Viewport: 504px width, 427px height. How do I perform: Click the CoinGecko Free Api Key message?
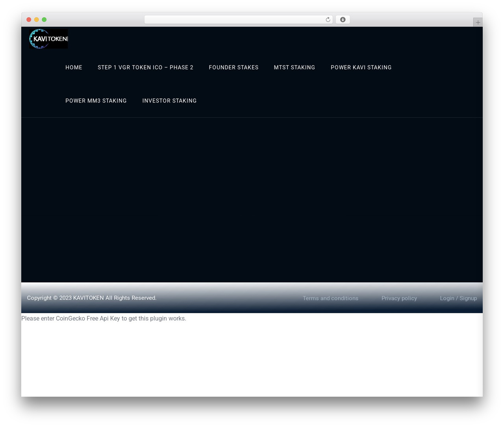(104, 318)
